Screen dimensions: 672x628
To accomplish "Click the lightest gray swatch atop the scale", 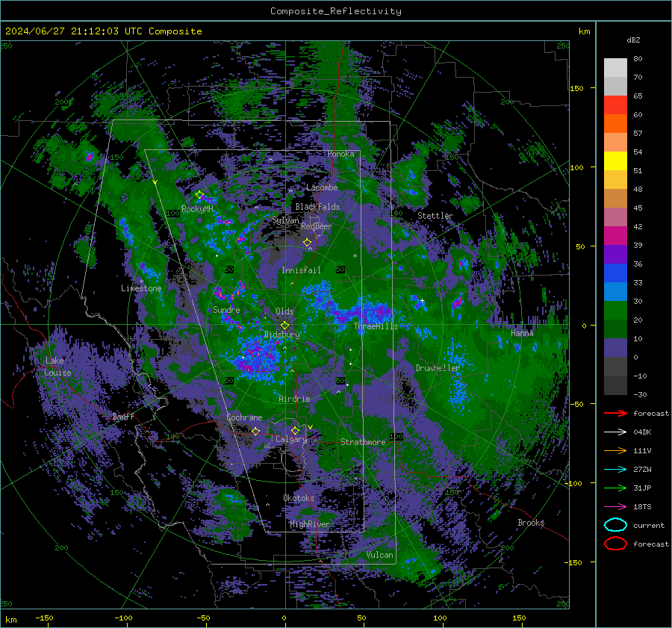I will (615, 68).
